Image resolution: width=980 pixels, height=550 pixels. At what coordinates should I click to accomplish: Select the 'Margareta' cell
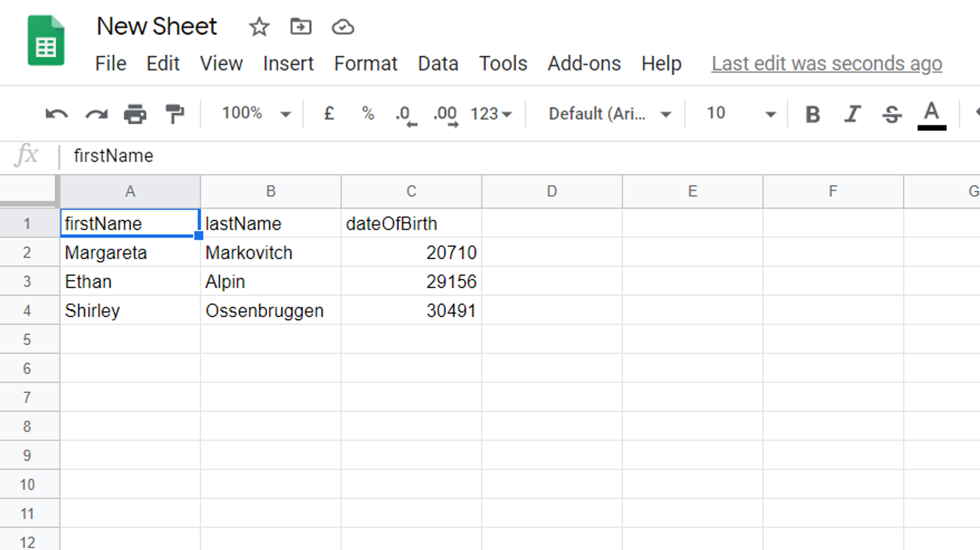click(x=130, y=252)
